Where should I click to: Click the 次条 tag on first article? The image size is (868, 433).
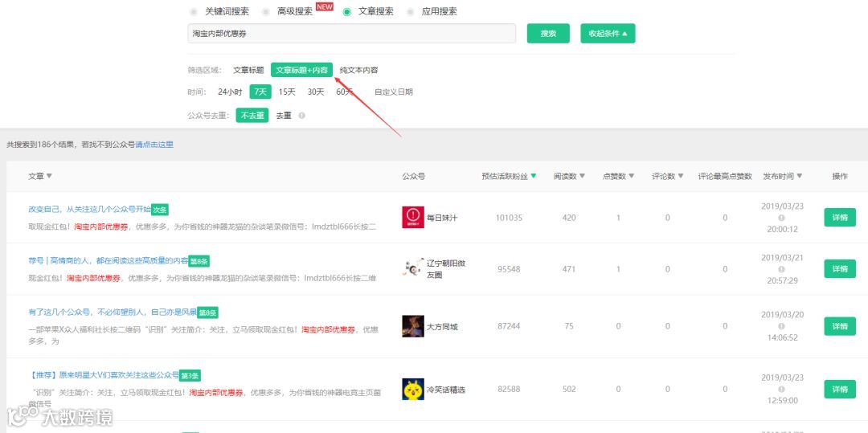[160, 210]
